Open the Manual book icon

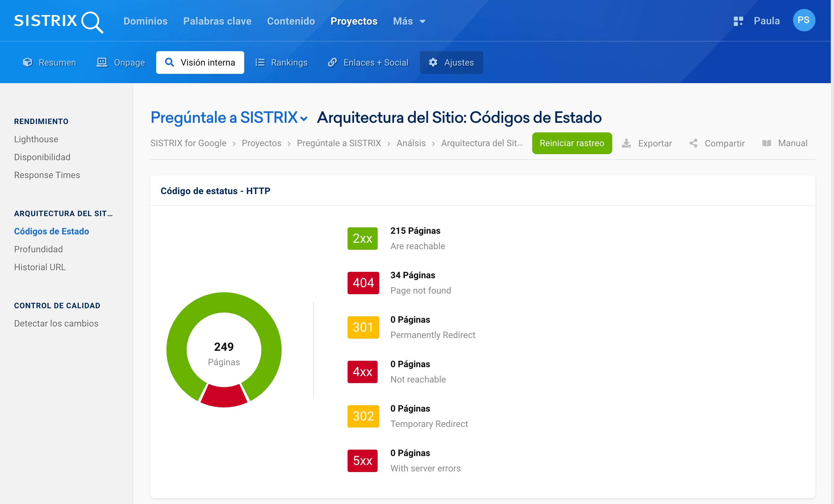(x=767, y=143)
